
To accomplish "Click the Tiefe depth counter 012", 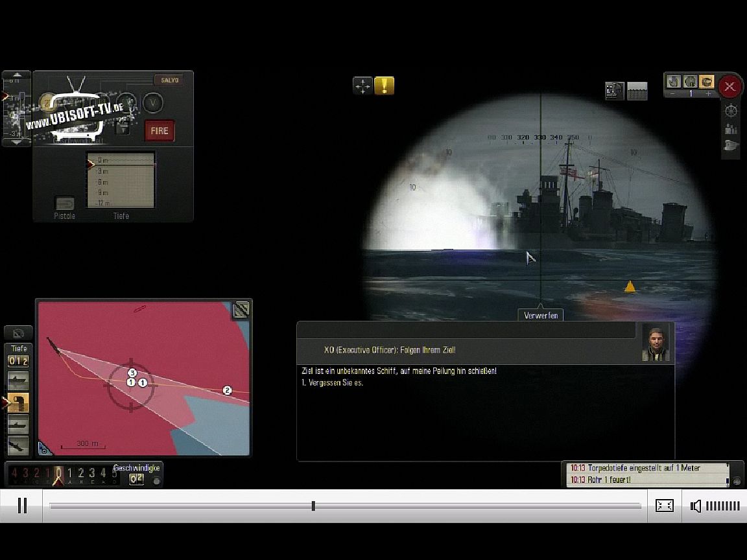I will (18, 361).
